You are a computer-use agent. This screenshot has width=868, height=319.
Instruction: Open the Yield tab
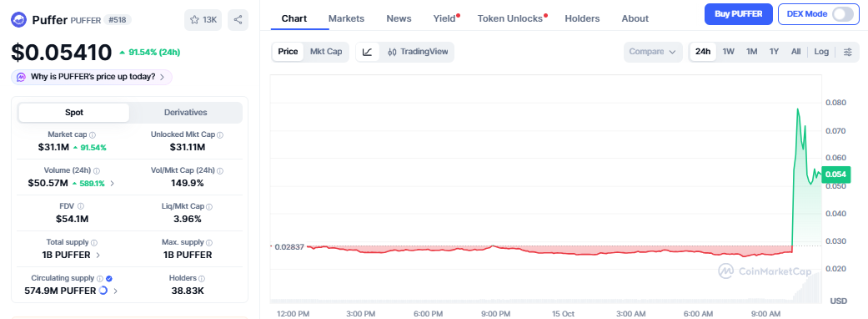pyautogui.click(x=444, y=18)
